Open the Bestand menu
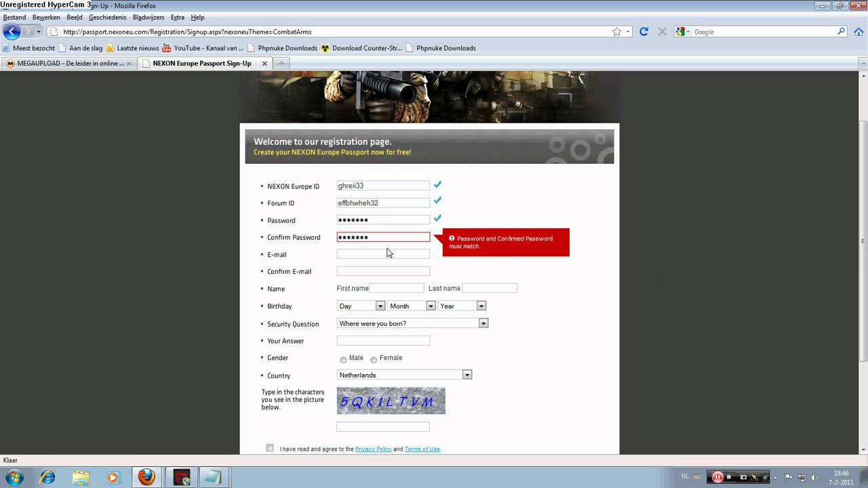The image size is (868, 488). [14, 17]
